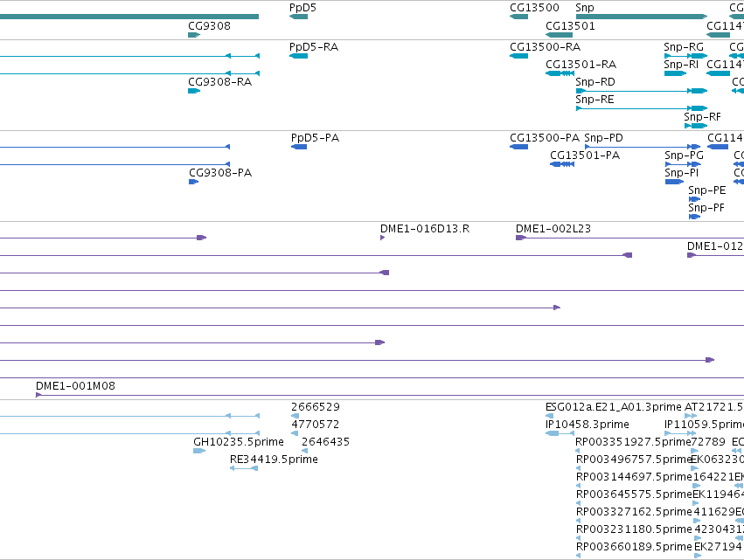The image size is (744, 560).
Task: Select the CG13501-PA protein label
Action: click(x=585, y=156)
